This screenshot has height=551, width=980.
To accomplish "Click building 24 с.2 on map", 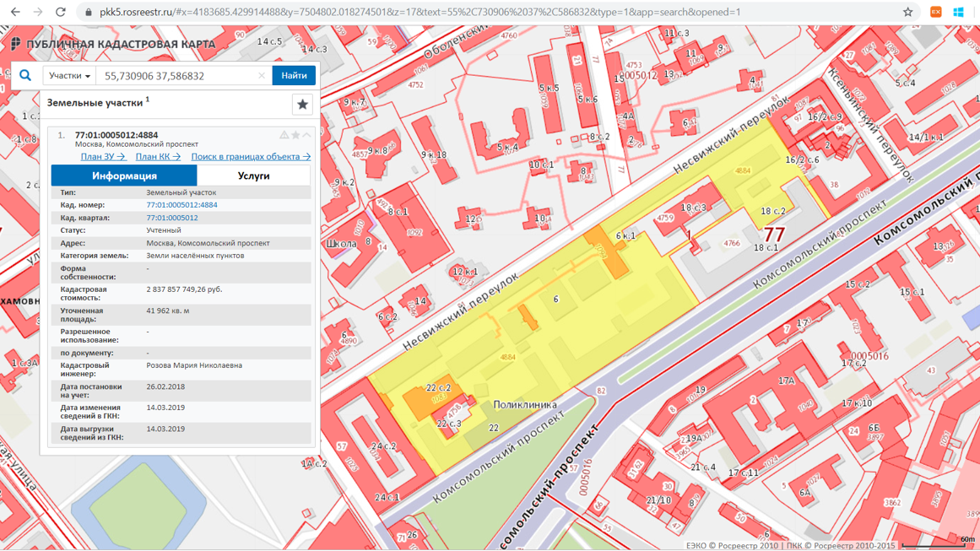I will 384,446.
